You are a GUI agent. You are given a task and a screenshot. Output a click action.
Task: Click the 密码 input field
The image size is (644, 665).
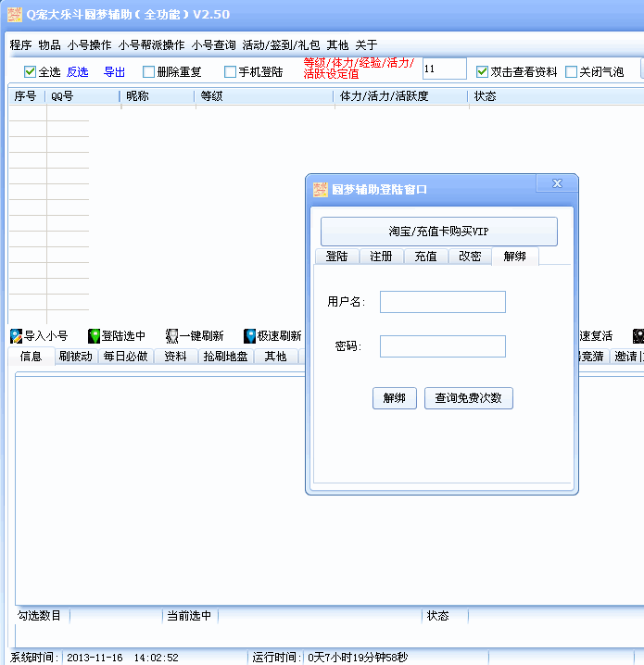(443, 346)
